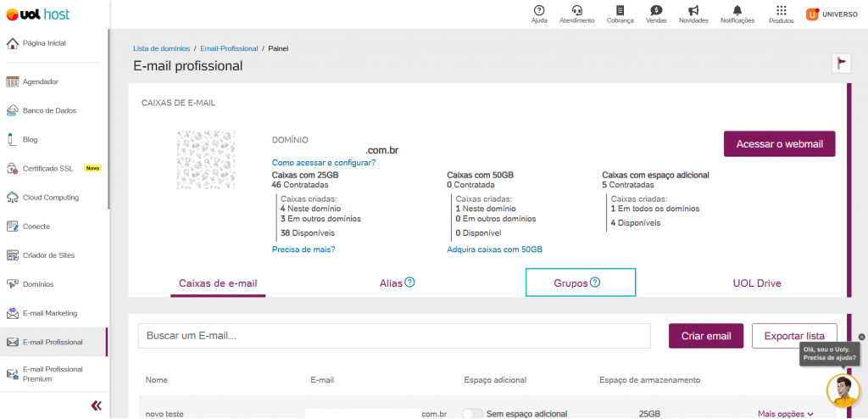This screenshot has height=419, width=868.
Task: Open Agendador in the sidebar
Action: (41, 81)
